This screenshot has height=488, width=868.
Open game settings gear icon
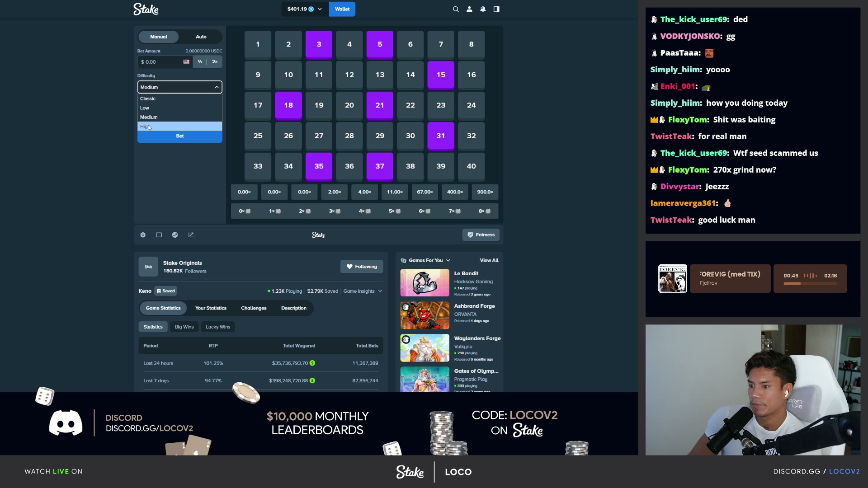(143, 235)
